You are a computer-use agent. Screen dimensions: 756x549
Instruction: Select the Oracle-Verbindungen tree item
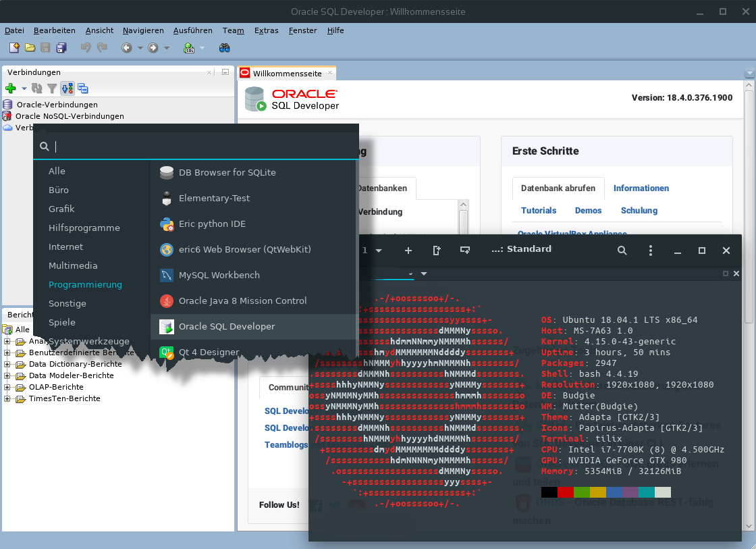57,105
